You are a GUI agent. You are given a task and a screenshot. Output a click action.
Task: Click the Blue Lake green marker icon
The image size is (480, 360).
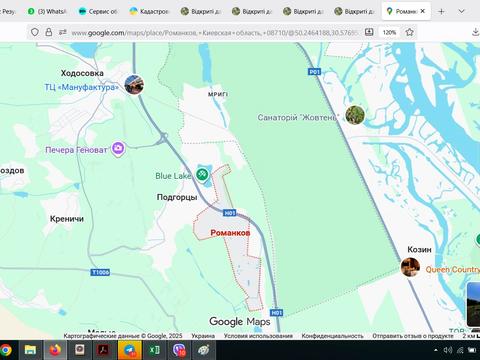tap(202, 174)
